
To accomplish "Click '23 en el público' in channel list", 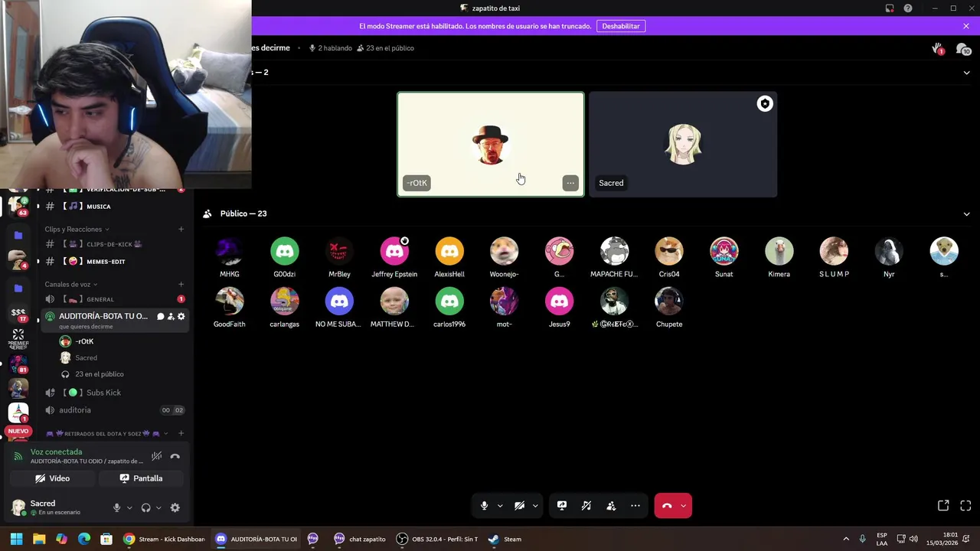I will point(100,374).
